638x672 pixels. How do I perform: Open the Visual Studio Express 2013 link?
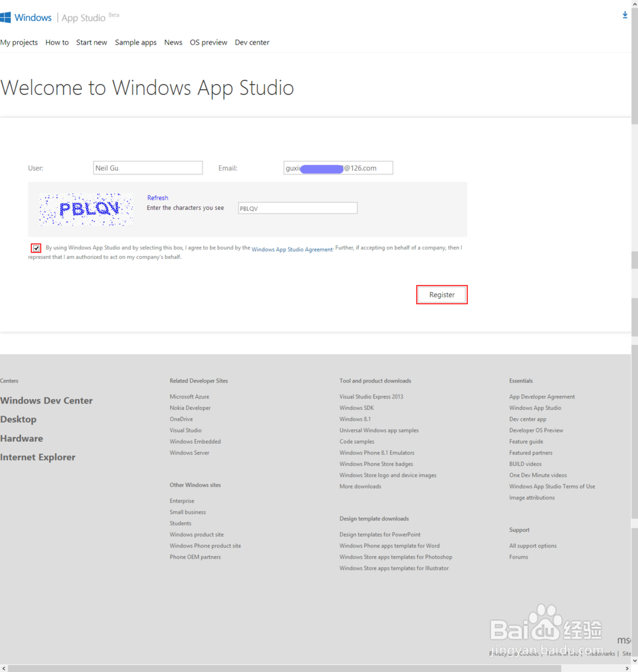click(x=371, y=397)
